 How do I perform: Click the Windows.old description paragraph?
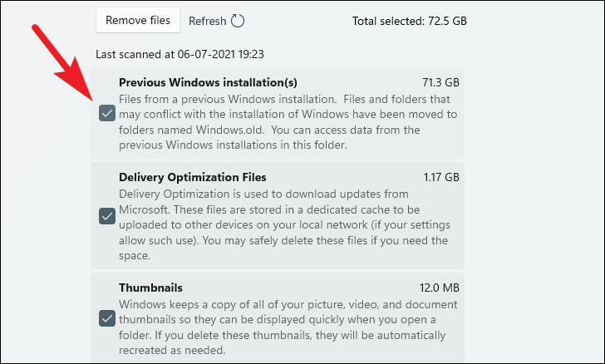point(287,121)
